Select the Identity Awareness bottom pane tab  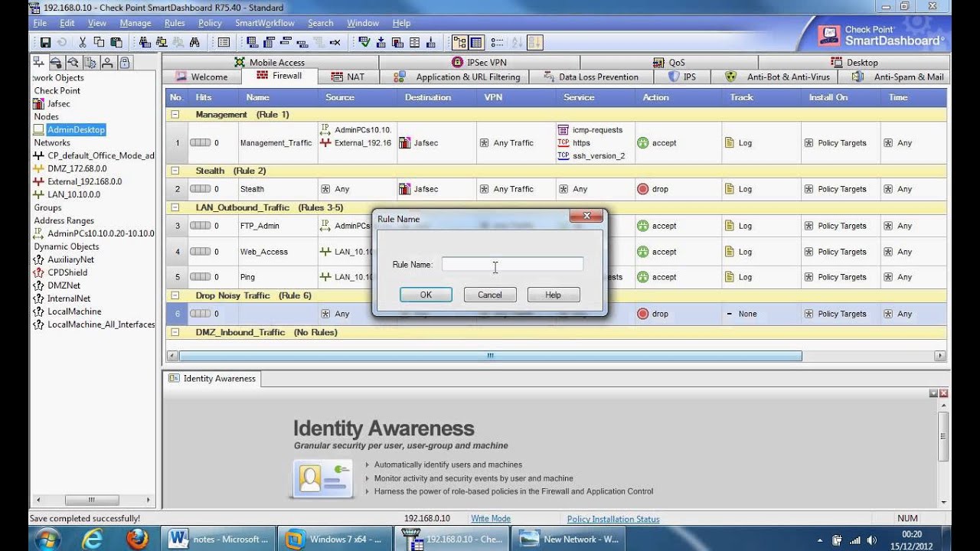coord(213,379)
